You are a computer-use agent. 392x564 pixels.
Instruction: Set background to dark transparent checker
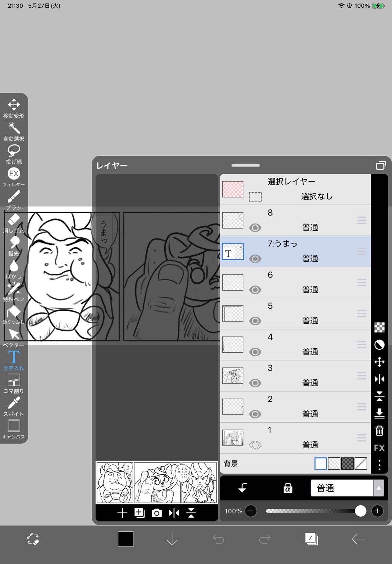coord(348,464)
